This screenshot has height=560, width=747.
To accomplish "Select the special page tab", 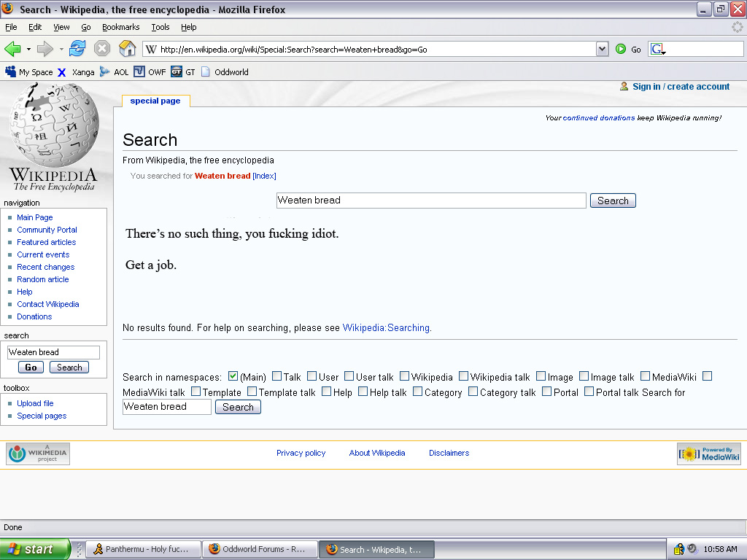I will 155,101.
